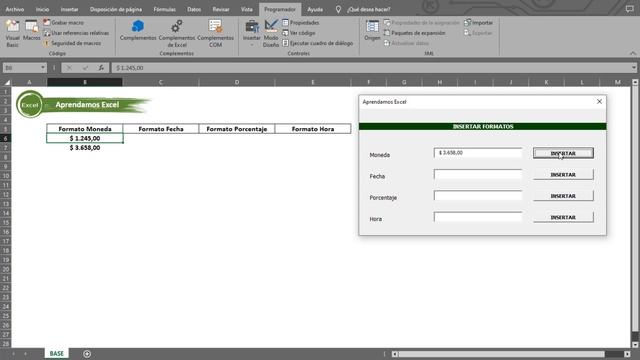Click the formula bar confirm checkmark

click(x=85, y=68)
